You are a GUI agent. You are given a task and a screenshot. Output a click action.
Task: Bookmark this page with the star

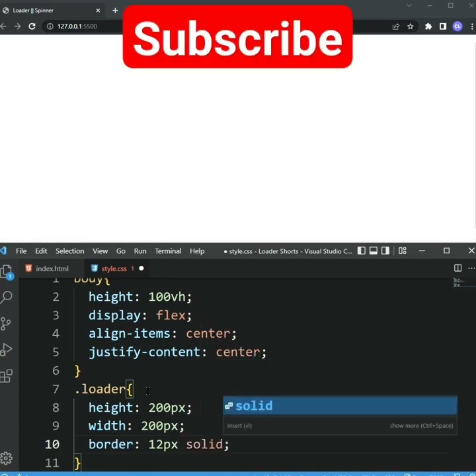[411, 26]
